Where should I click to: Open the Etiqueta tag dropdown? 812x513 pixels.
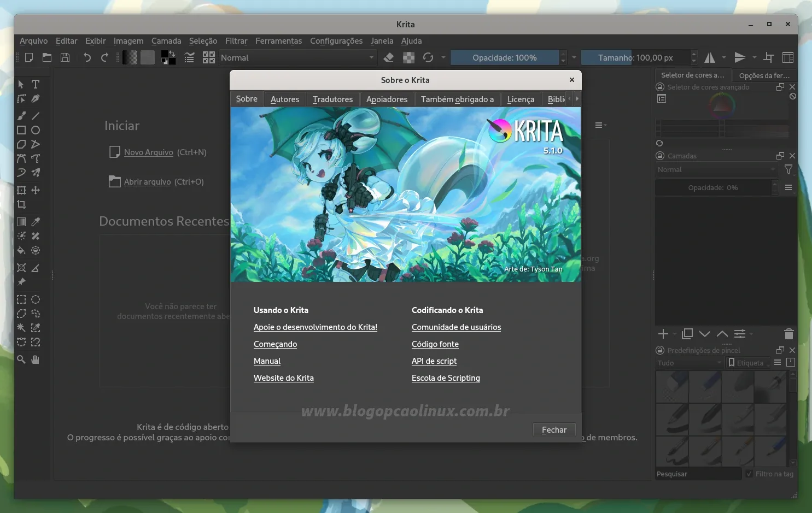[749, 363]
